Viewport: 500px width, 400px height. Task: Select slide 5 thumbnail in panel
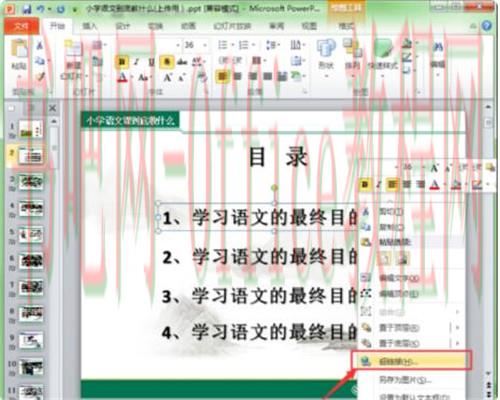[30, 235]
